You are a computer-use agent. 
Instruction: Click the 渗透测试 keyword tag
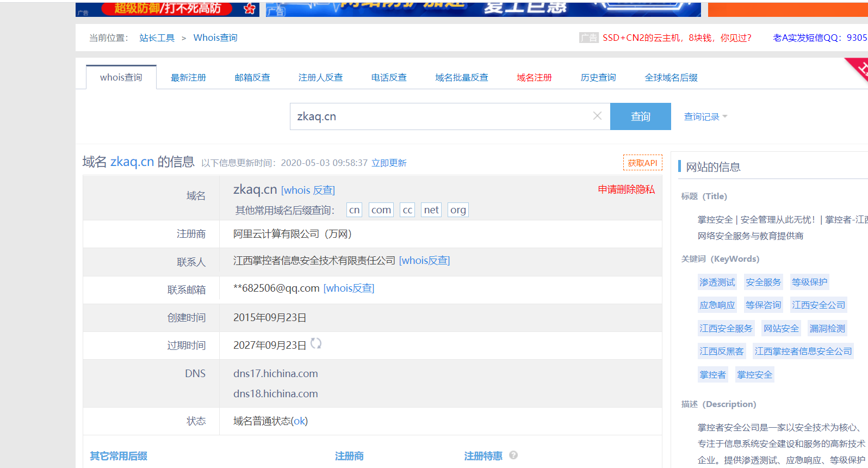click(717, 282)
